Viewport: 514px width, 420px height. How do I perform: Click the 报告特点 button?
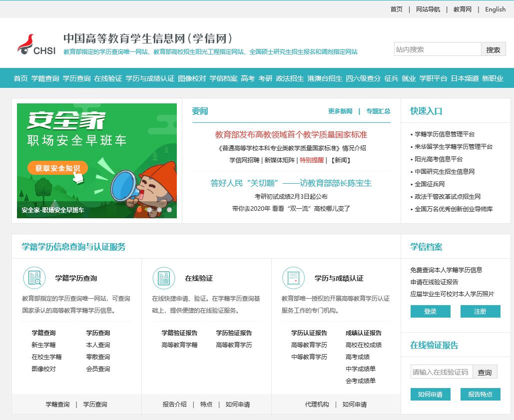pos(480,394)
